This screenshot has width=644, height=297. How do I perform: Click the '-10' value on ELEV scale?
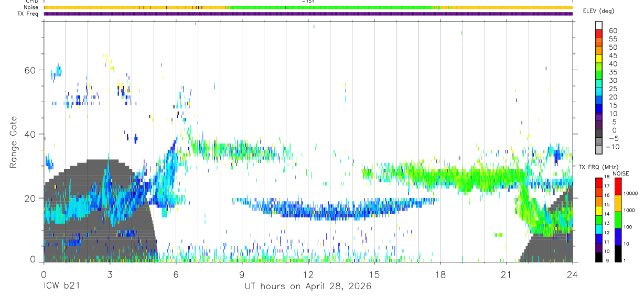(x=613, y=147)
